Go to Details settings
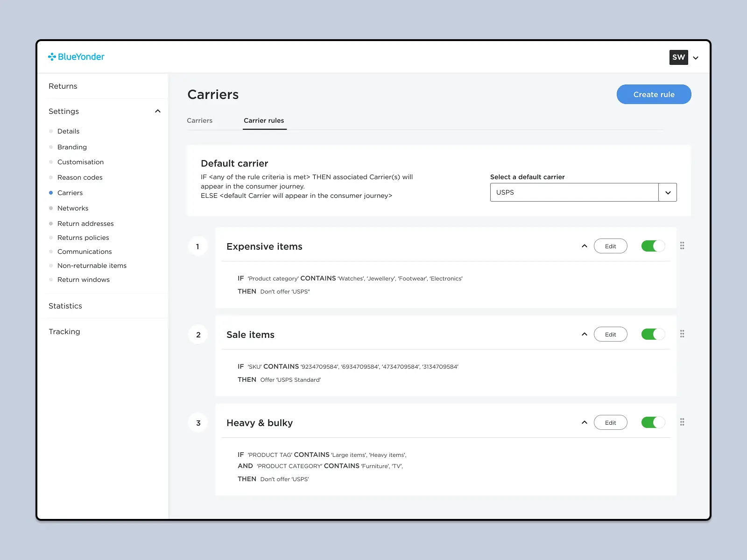 68,131
